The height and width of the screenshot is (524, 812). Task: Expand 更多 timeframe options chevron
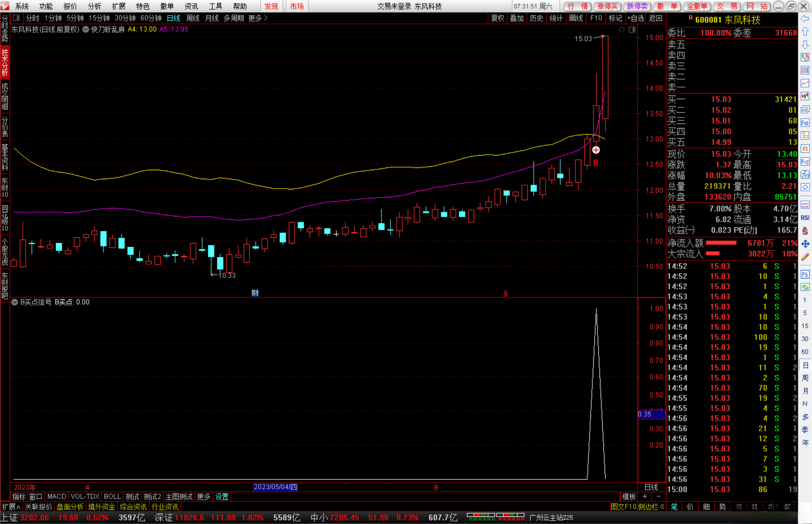tap(266, 18)
